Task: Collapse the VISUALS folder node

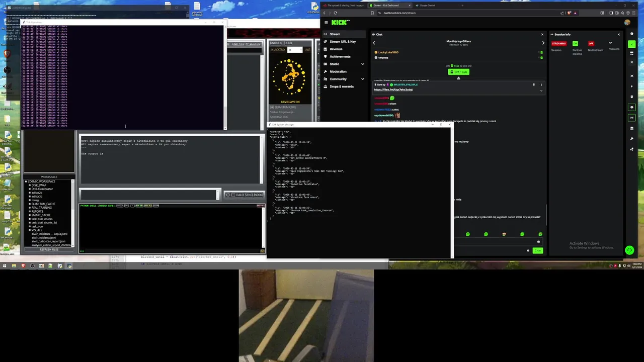Action: (30, 230)
